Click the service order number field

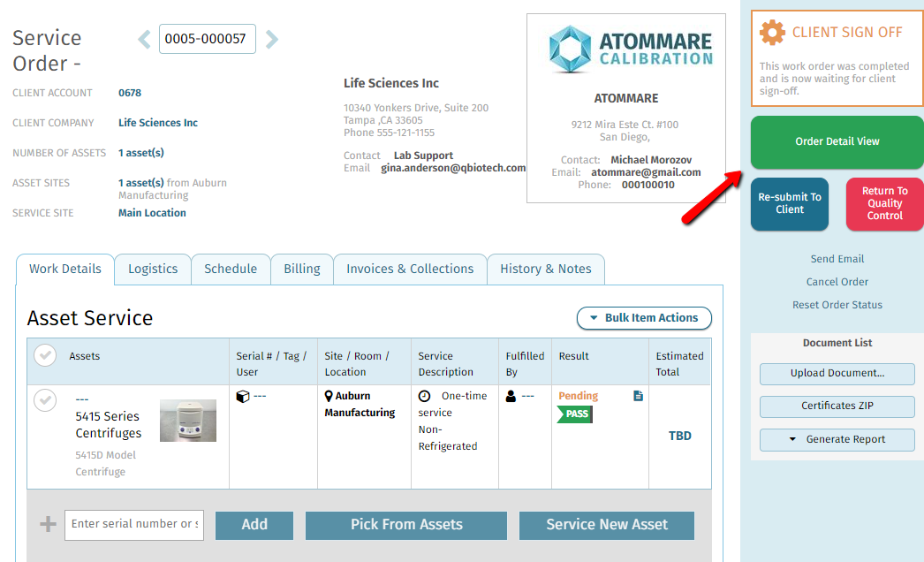click(x=207, y=39)
